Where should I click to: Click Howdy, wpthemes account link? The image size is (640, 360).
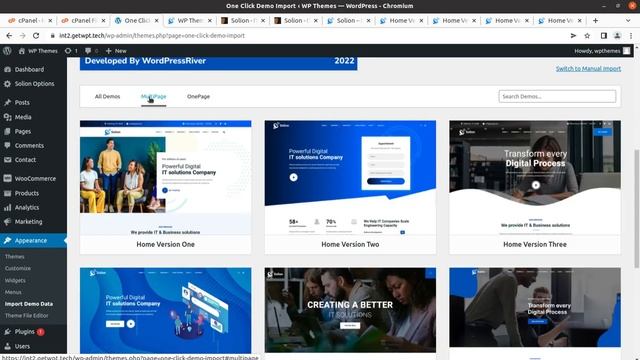tap(602, 51)
